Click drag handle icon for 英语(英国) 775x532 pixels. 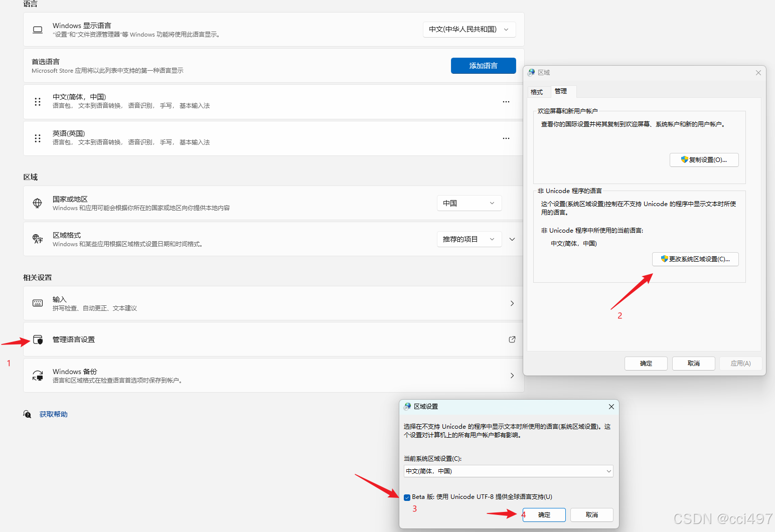(x=38, y=138)
